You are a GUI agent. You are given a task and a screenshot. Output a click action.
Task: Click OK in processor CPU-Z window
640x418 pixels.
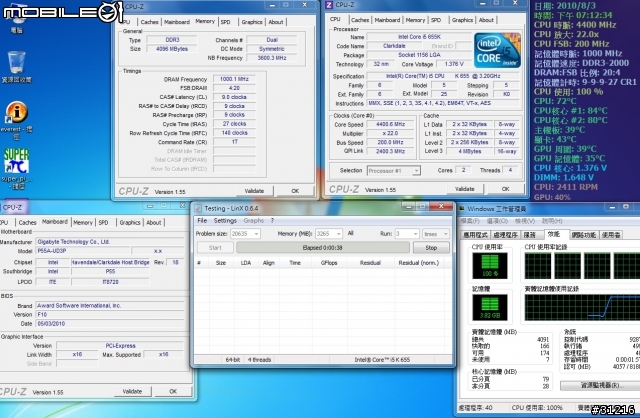pyautogui.click(x=505, y=189)
